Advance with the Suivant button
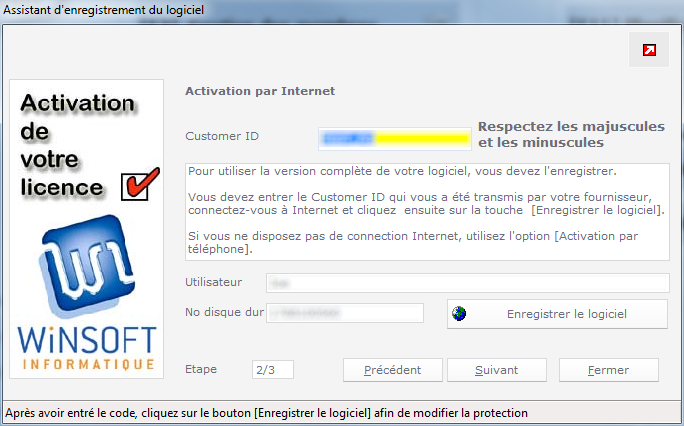 496,370
